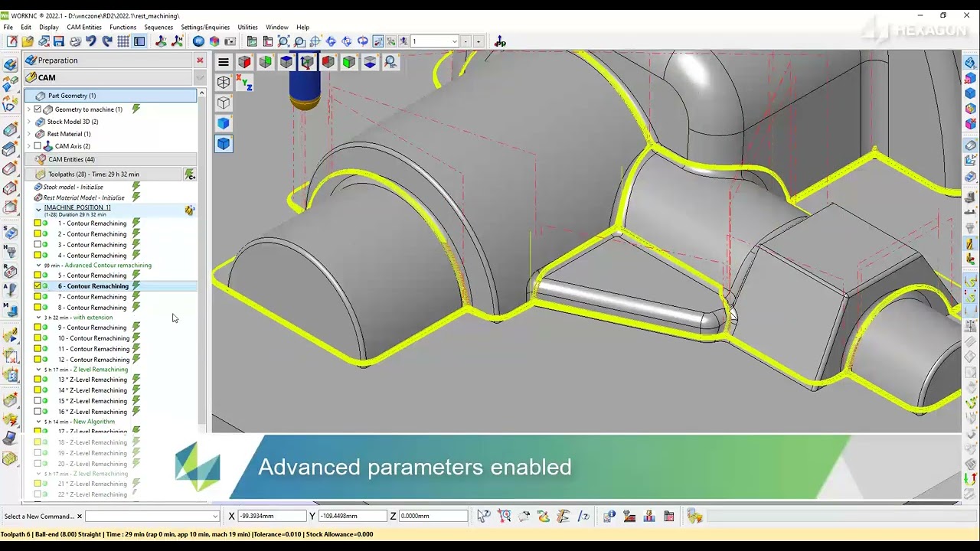Click the Preparation panel header

coord(107,60)
